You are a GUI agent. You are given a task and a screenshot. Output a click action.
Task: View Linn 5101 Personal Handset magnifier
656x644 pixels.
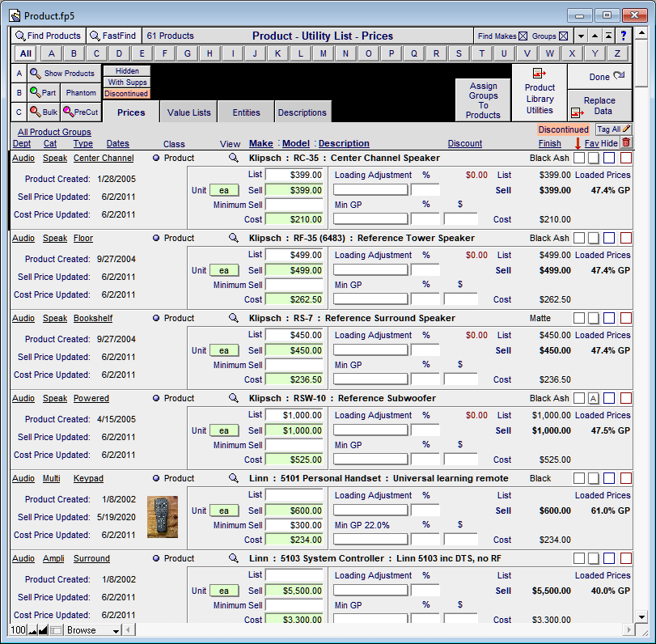click(234, 478)
